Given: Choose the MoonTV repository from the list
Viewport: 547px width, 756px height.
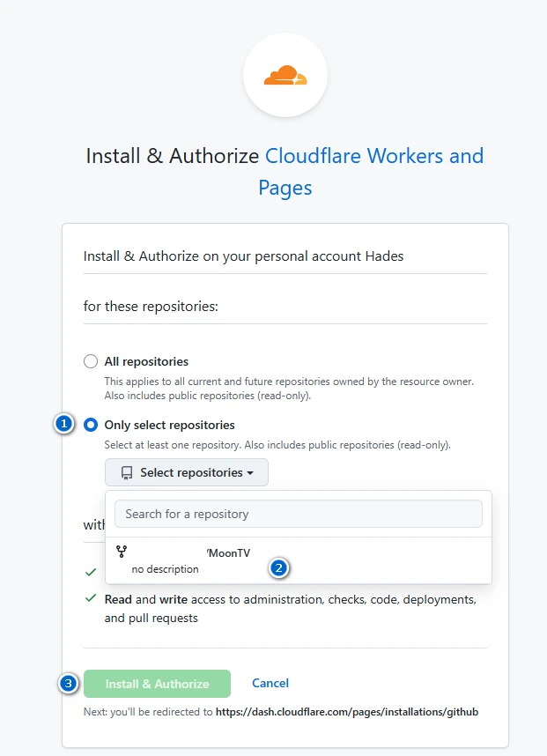Looking at the screenshot, I should coord(228,552).
